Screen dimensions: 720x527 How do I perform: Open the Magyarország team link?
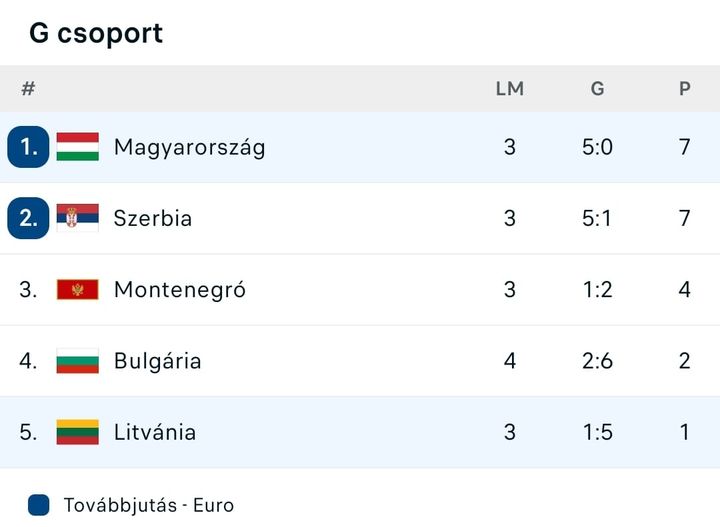(189, 147)
